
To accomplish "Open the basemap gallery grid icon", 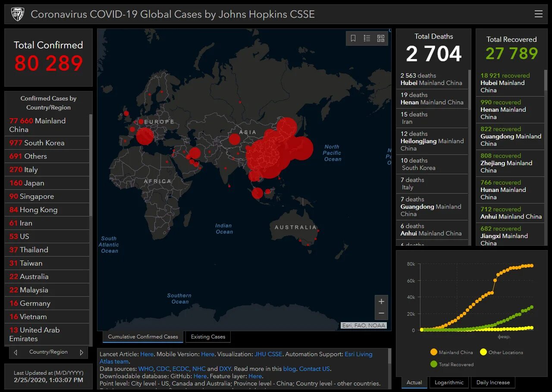I will [x=381, y=38].
